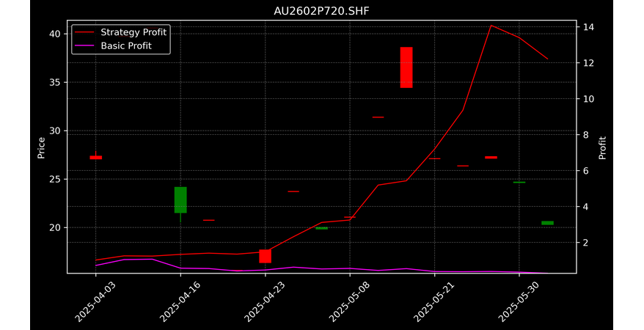Click the 35 price tick label

55,82
